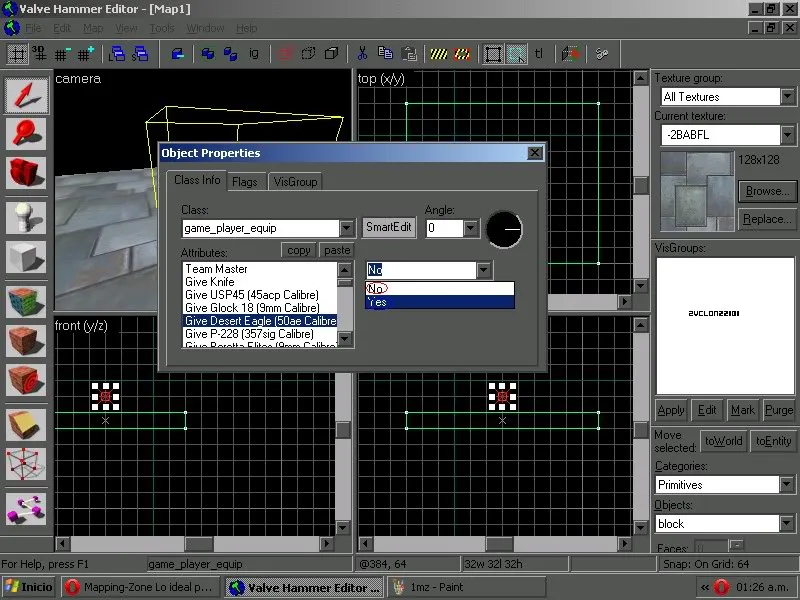Click the Vertex manipulation tool
Viewport: 800px width, 600px height.
pos(27,465)
